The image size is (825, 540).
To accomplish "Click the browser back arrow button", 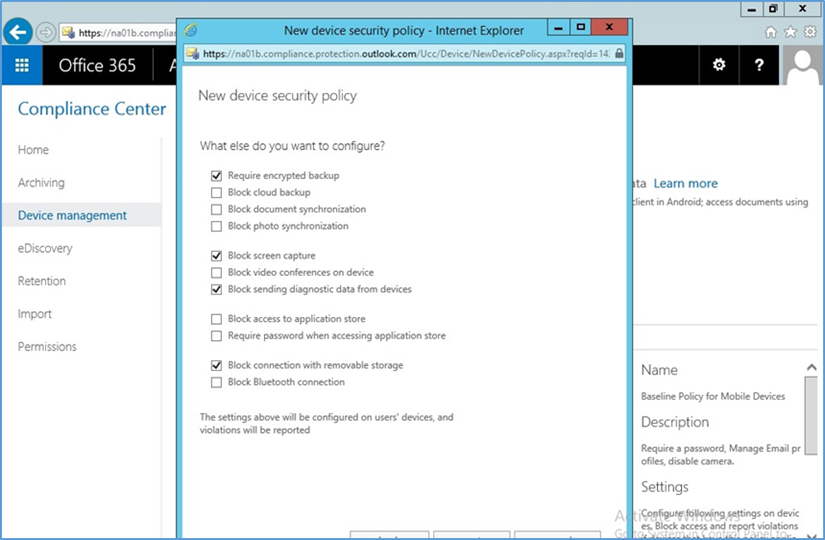I will tap(18, 33).
